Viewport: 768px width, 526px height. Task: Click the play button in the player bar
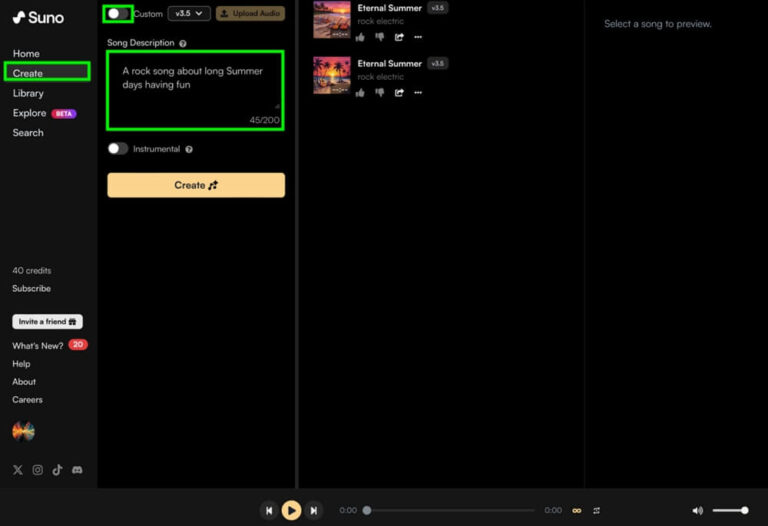291,510
